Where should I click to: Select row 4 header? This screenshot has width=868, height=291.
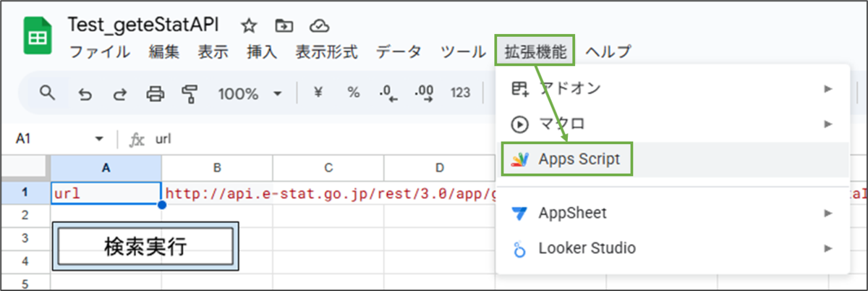(25, 261)
